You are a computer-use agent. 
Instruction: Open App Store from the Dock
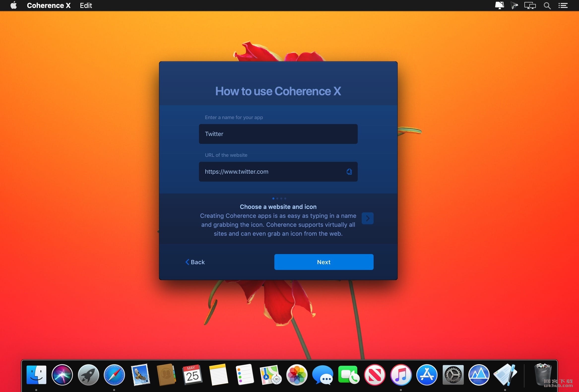(x=426, y=375)
